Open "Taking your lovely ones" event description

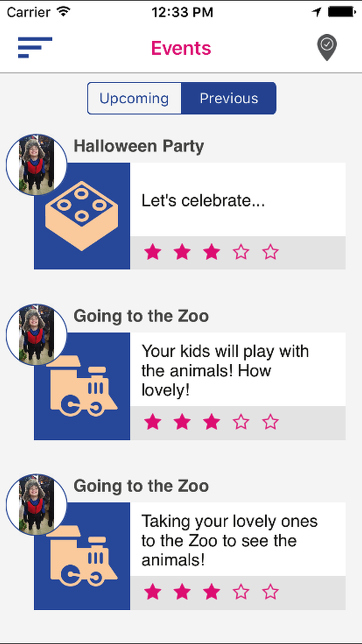click(229, 540)
